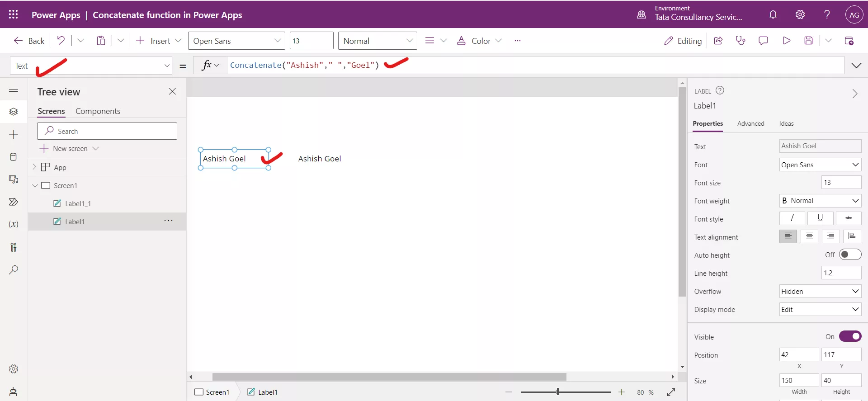Open the Data cylinder icon in left rail
Image resolution: width=868 pixels, height=401 pixels.
(14, 157)
